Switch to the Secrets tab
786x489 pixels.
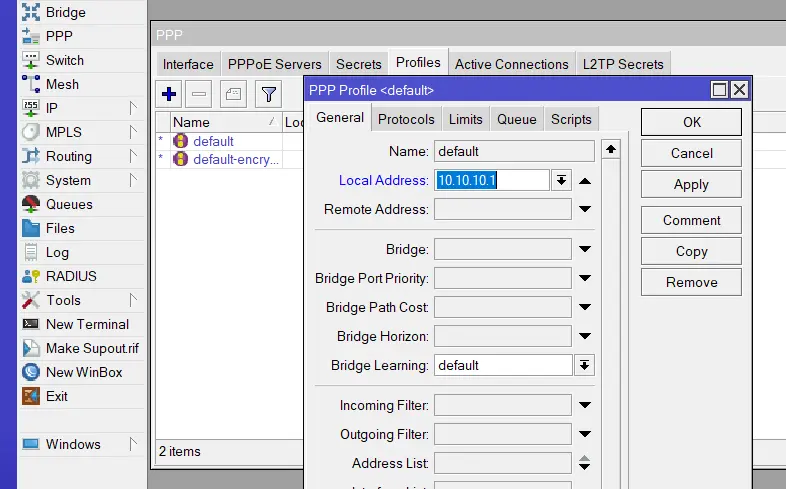(358, 64)
